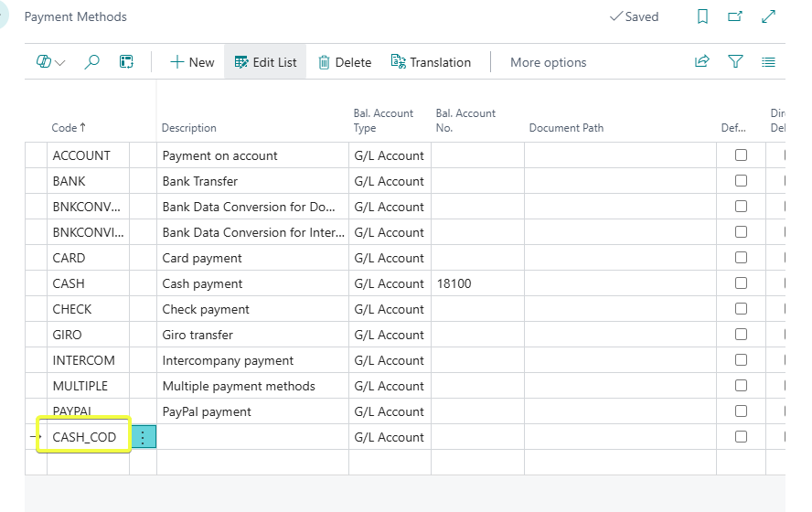The height and width of the screenshot is (512, 812).
Task: Toggle the list view lines icon
Action: pos(768,62)
